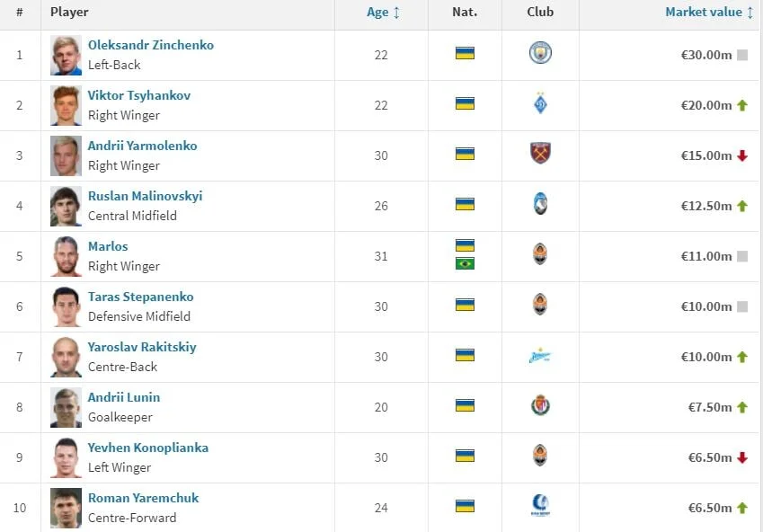Open Roman Yaremchuk's player profile
This screenshot has width=763, height=532.
[x=143, y=498]
